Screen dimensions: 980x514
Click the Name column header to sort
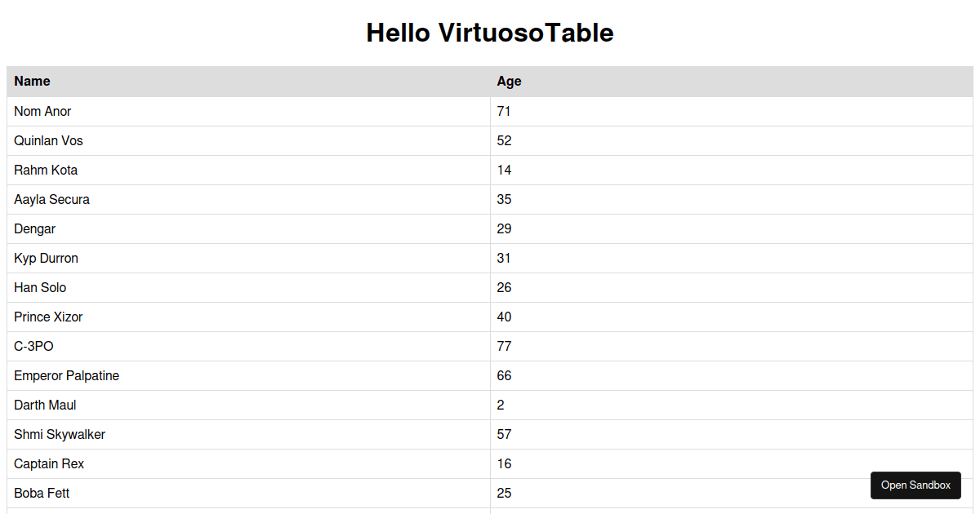coord(32,82)
